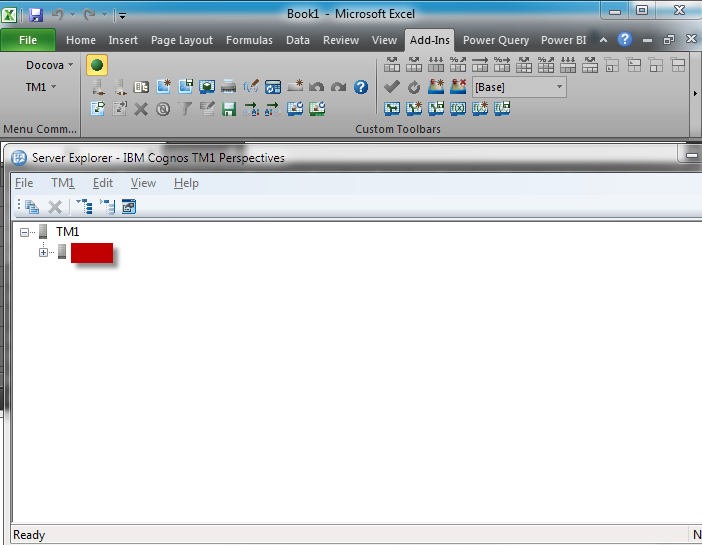Collapse the TM1 root tree node
Screen dimensions: 702x545
pos(25,232)
